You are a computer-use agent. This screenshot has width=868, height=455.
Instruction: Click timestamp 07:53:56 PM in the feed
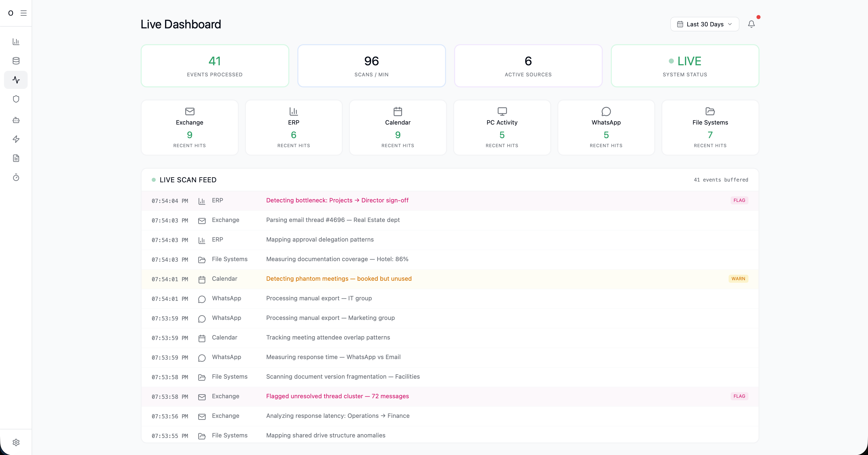pyautogui.click(x=170, y=416)
